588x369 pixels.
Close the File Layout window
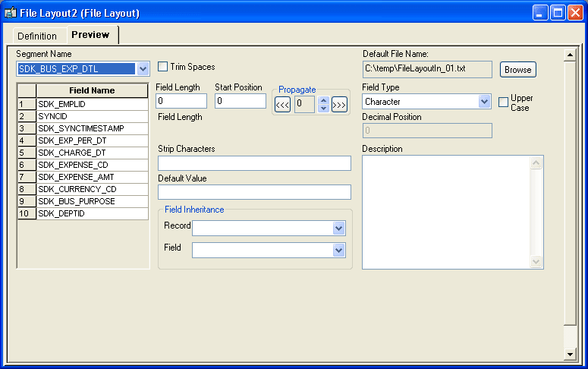point(575,13)
